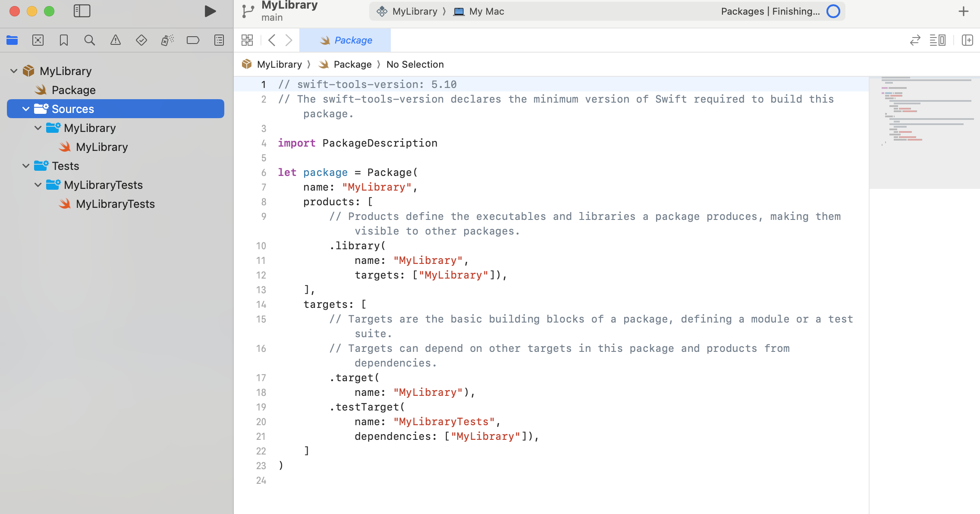Open the related items grid menu
Viewport: 980px width, 514px height.
[247, 40]
